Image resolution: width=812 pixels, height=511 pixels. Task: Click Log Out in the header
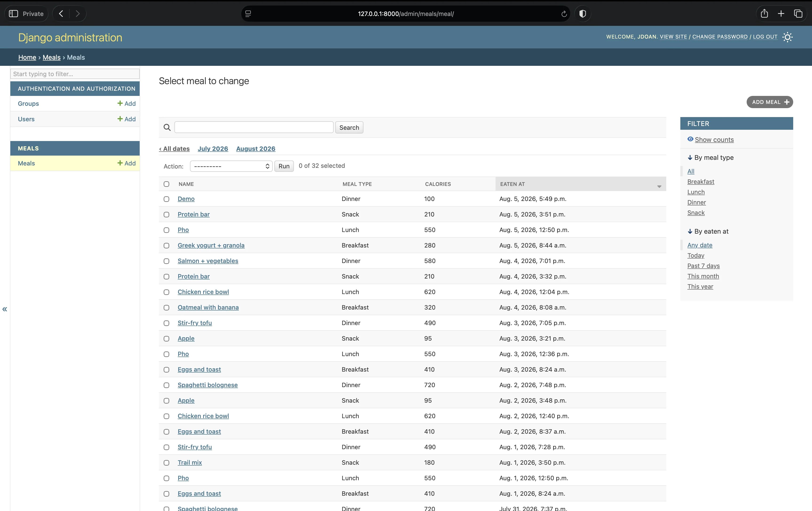point(765,37)
